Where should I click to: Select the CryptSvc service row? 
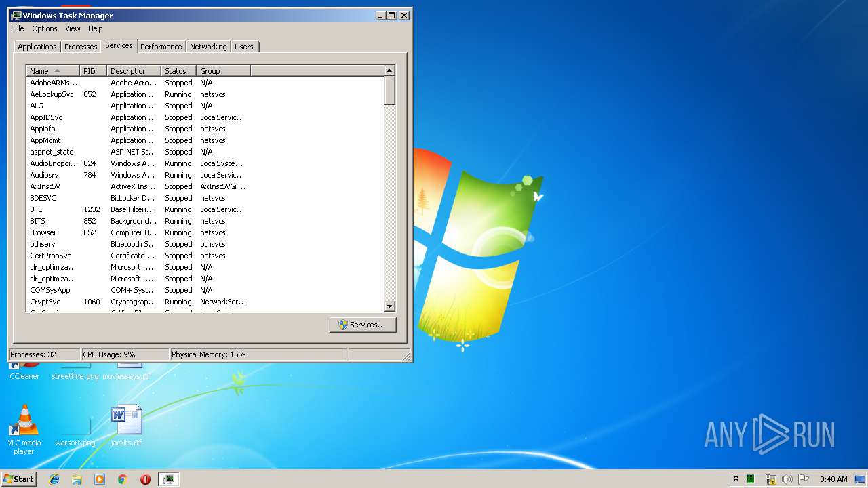click(x=205, y=302)
